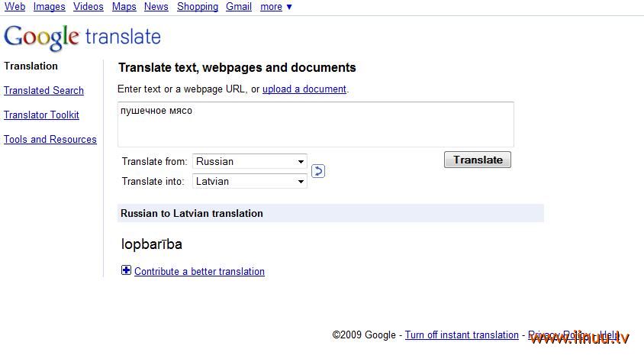This screenshot has width=644, height=362.
Task: Open Images in the top navigation
Action: (x=50, y=7)
